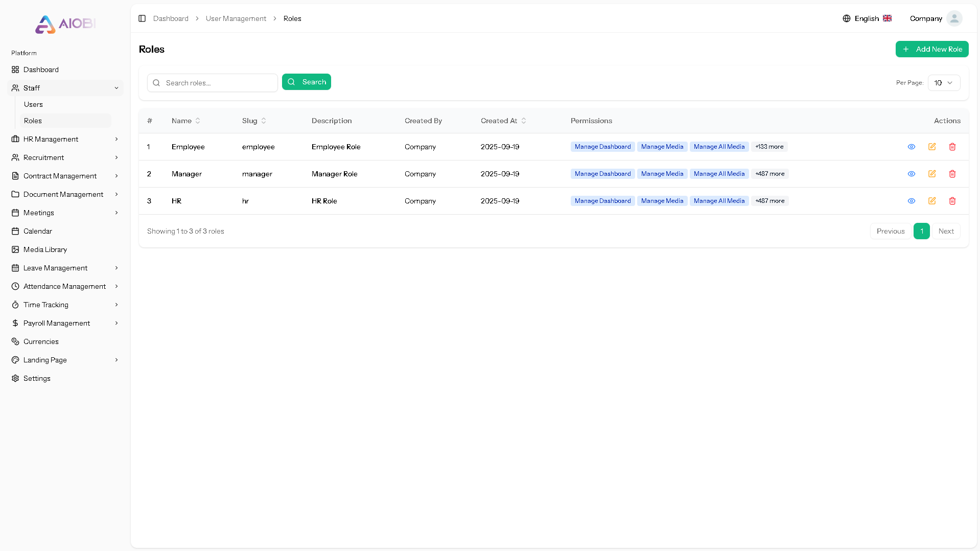The height and width of the screenshot is (551, 980).
Task: Open the Per Page dropdown
Action: pos(944,83)
